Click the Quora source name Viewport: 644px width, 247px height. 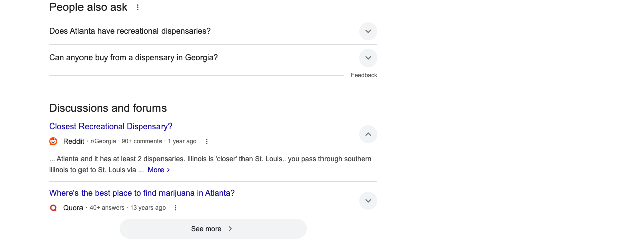click(x=73, y=208)
